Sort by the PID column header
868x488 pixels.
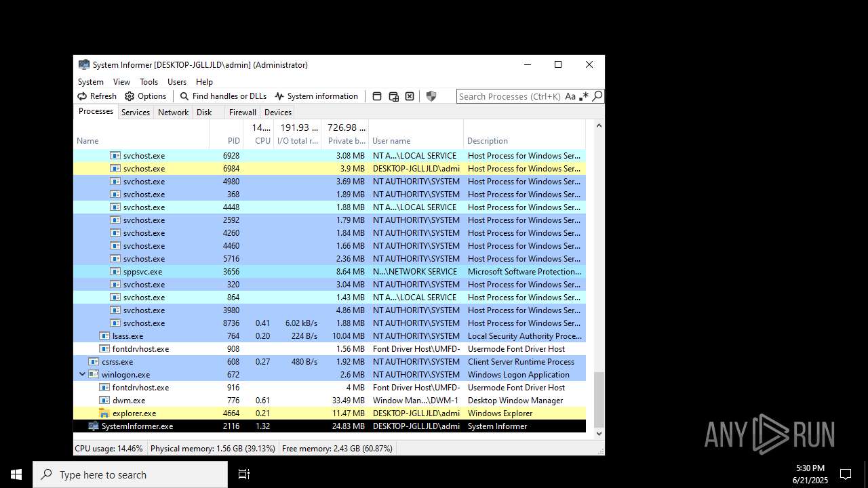(226, 134)
